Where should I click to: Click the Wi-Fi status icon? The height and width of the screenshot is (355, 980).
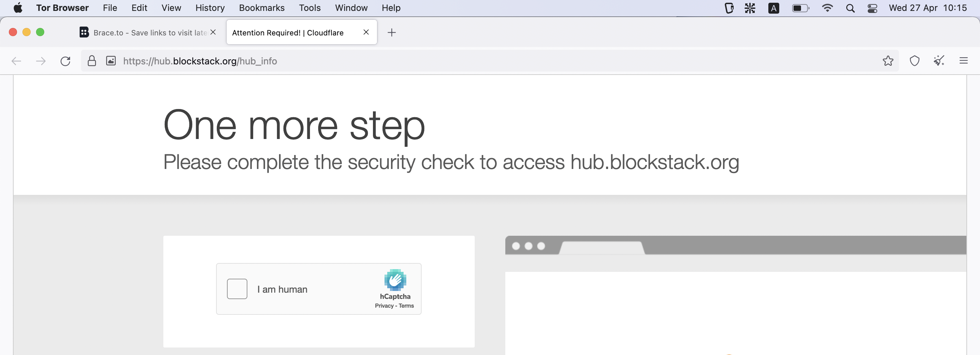coord(827,8)
